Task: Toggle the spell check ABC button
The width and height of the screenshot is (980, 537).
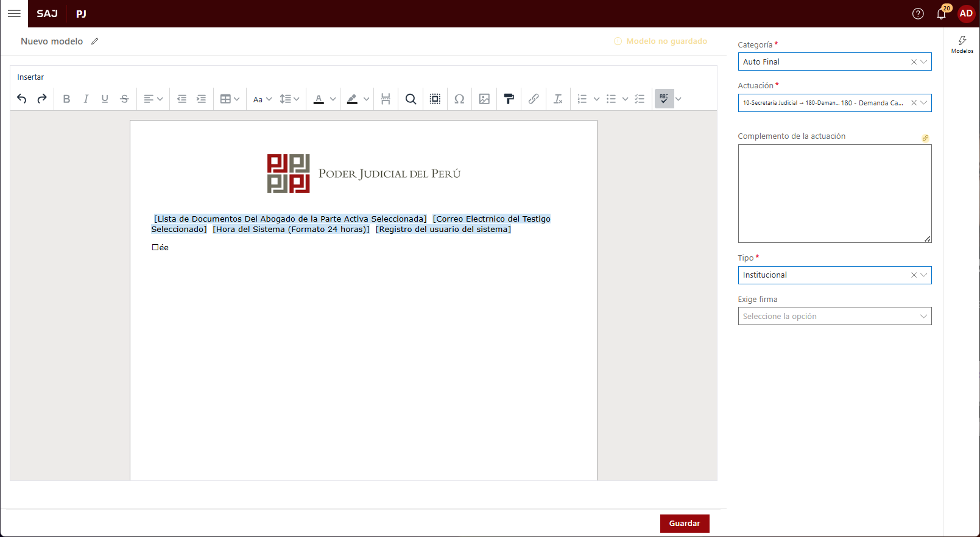Action: coord(664,99)
